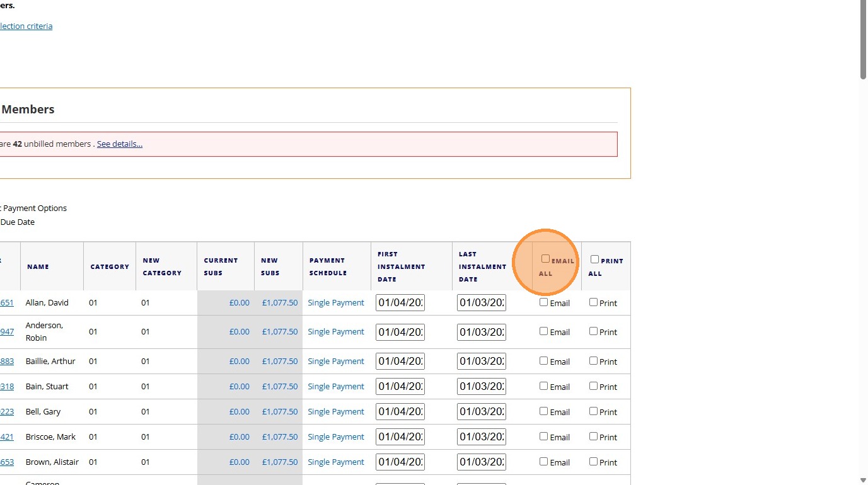Open member number link ending 223

(6, 411)
